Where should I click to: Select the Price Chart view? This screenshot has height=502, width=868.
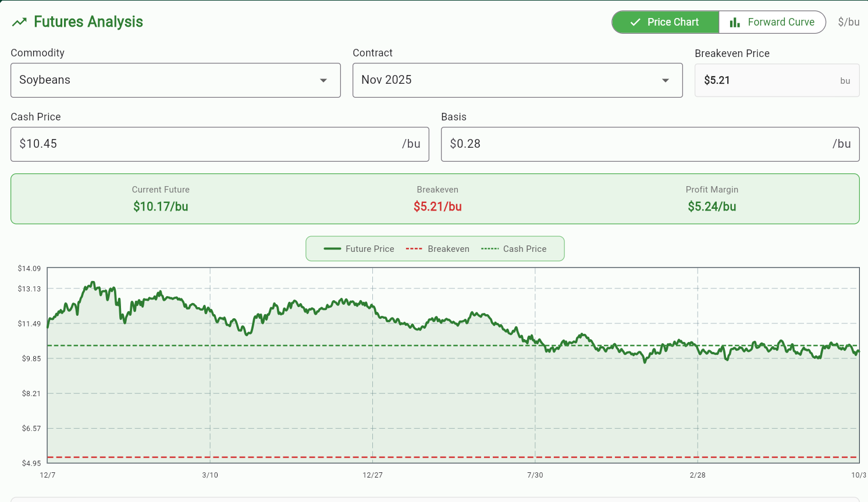tap(665, 22)
